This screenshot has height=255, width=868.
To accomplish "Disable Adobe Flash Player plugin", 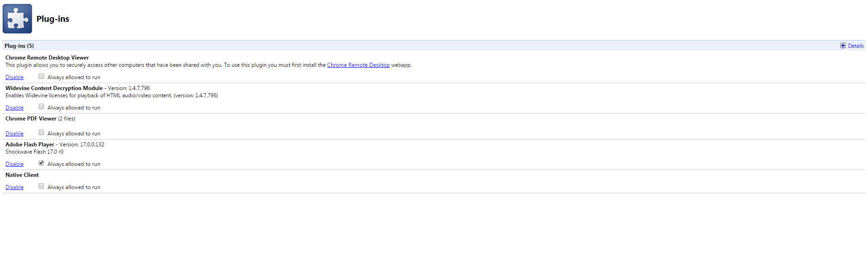I will [15, 164].
